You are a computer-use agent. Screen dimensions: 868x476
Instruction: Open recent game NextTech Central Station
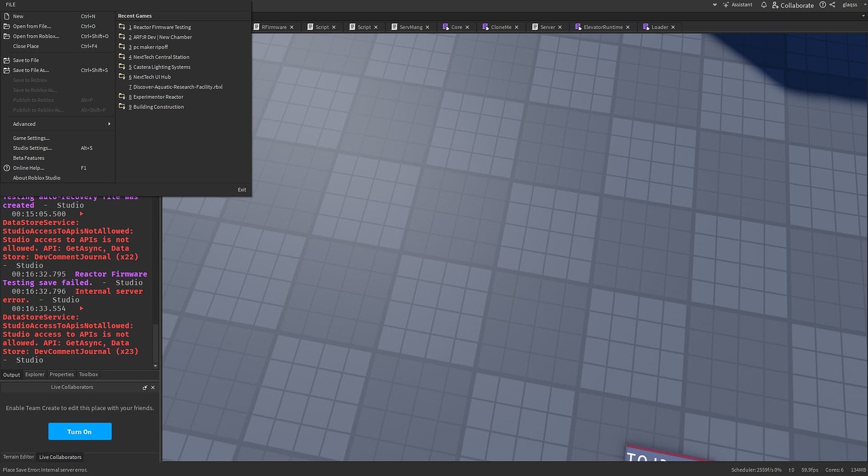184,57
